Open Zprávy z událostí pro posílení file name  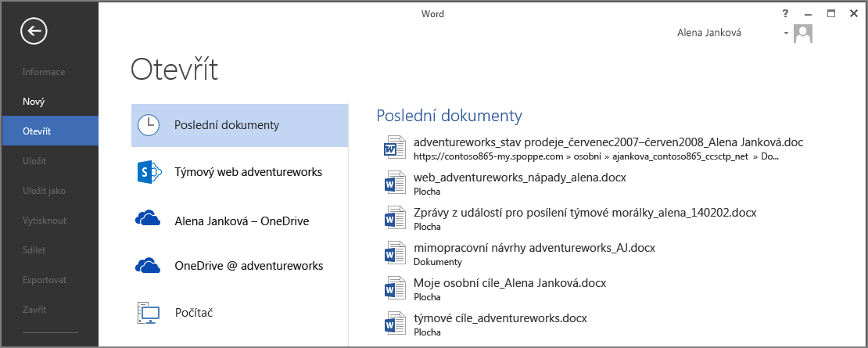(585, 213)
